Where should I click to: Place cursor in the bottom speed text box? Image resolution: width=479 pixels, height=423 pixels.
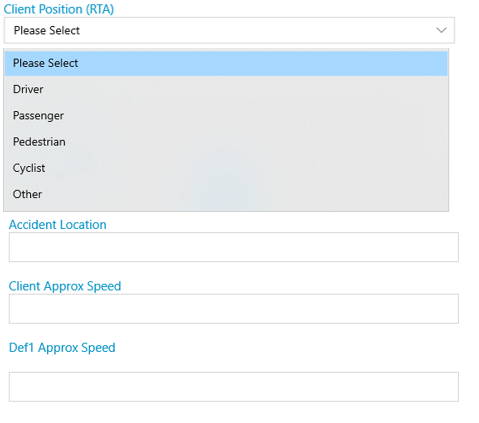[234, 387]
